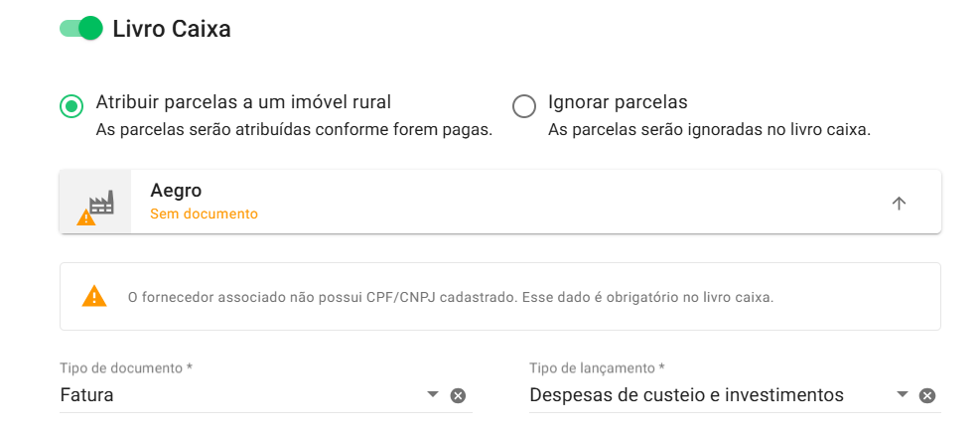
Task: Clear the Tipo de lançamento selection
Action: pyautogui.click(x=926, y=395)
